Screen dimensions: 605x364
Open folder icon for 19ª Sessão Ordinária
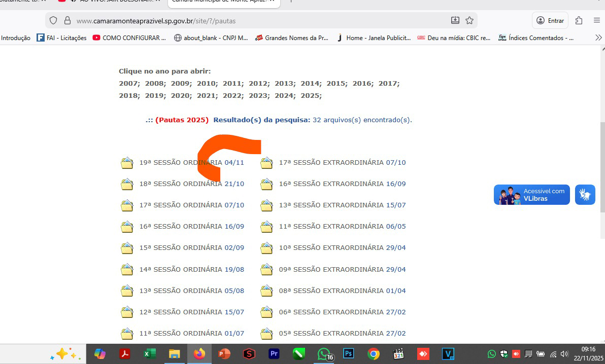tap(127, 163)
